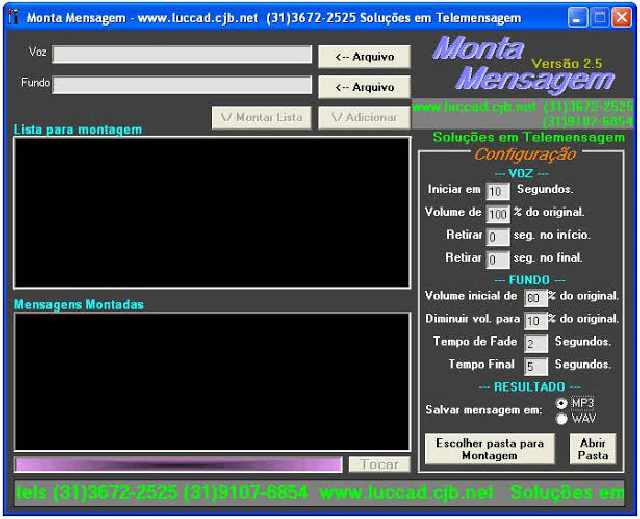Viewport: 640px width, 519px height.
Task: Click the Versão 2.5 text
Action: click(x=567, y=64)
